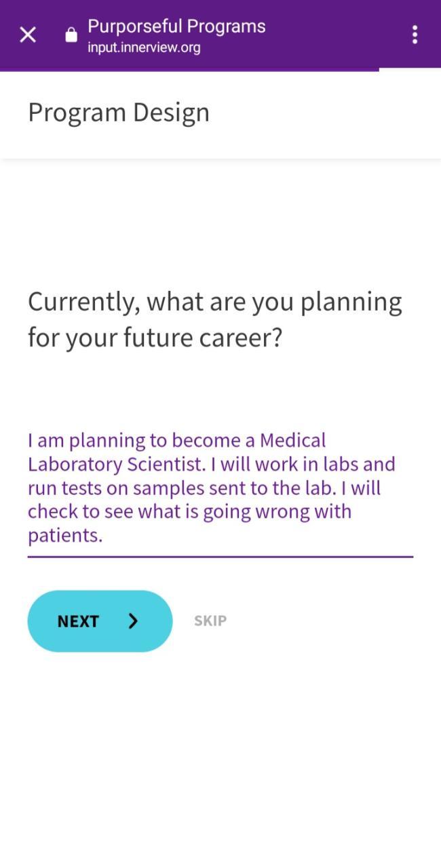
Task: Tap the padlock site security icon
Action: click(x=71, y=35)
